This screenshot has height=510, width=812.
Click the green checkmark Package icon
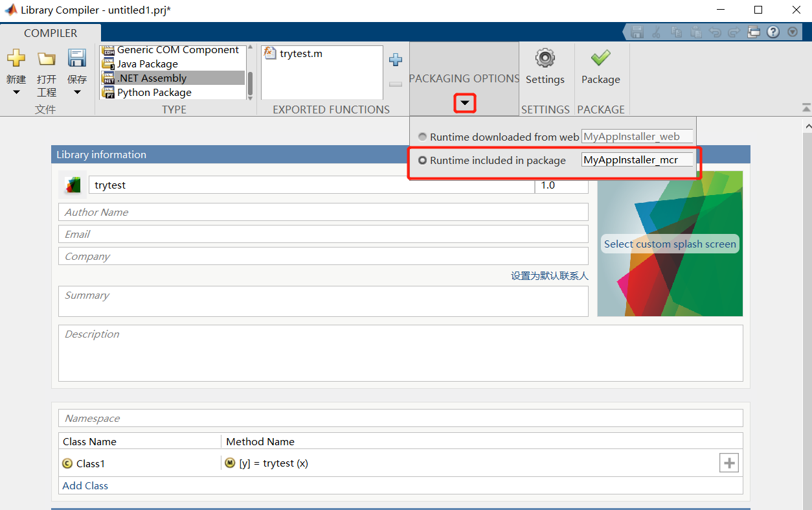(x=600, y=58)
